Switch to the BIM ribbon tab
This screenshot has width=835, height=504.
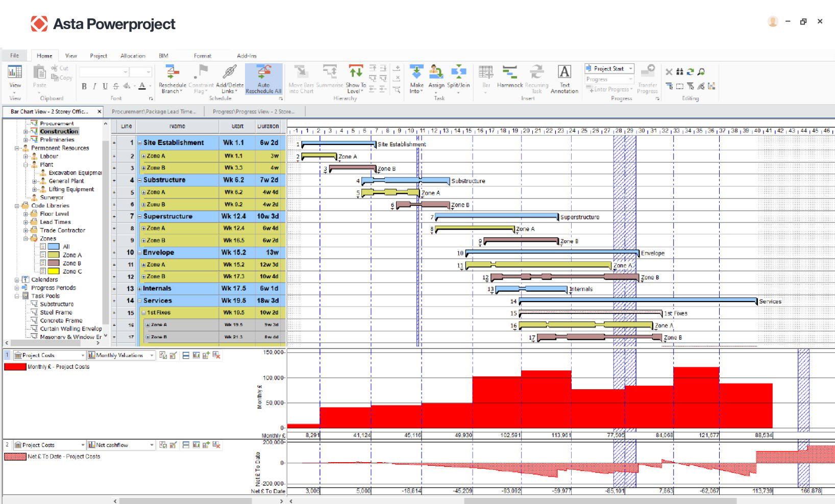pyautogui.click(x=163, y=56)
